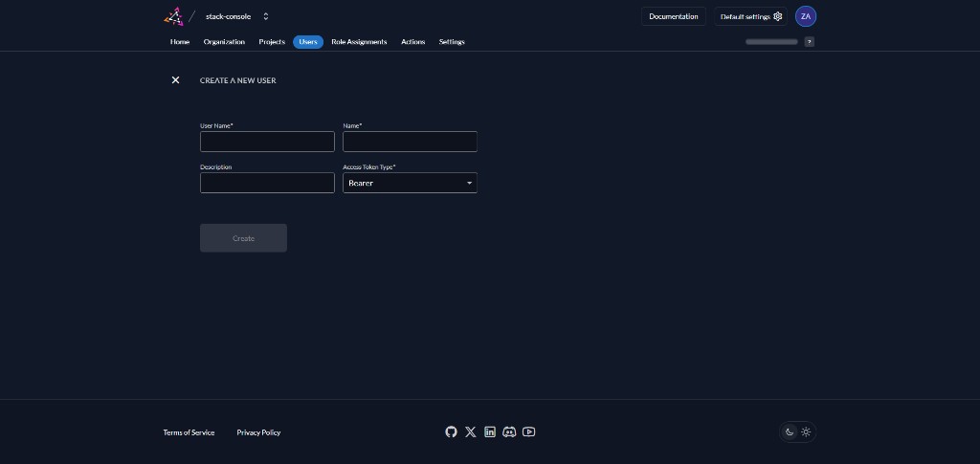This screenshot has width=980, height=464.
Task: Switch to the Actions tab
Action: tap(413, 42)
